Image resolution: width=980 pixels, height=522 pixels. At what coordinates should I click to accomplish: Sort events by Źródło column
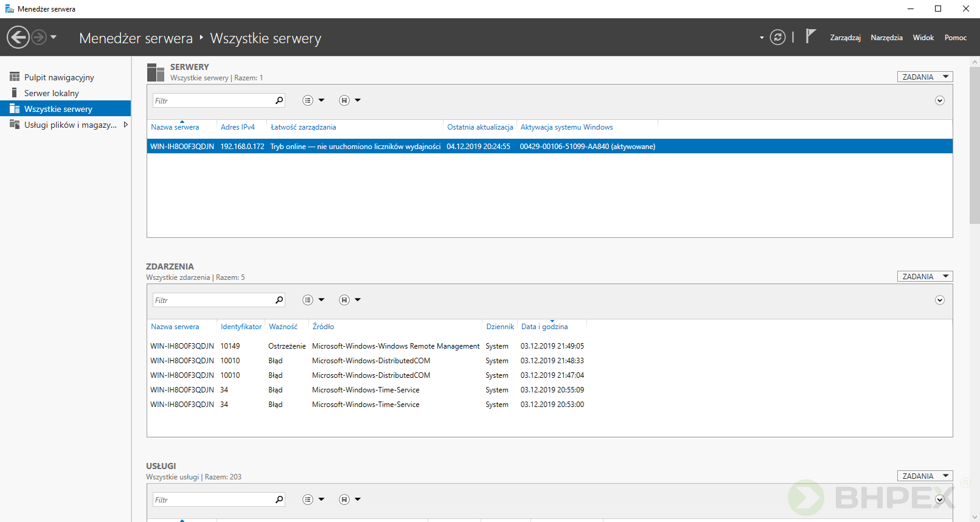(x=323, y=327)
